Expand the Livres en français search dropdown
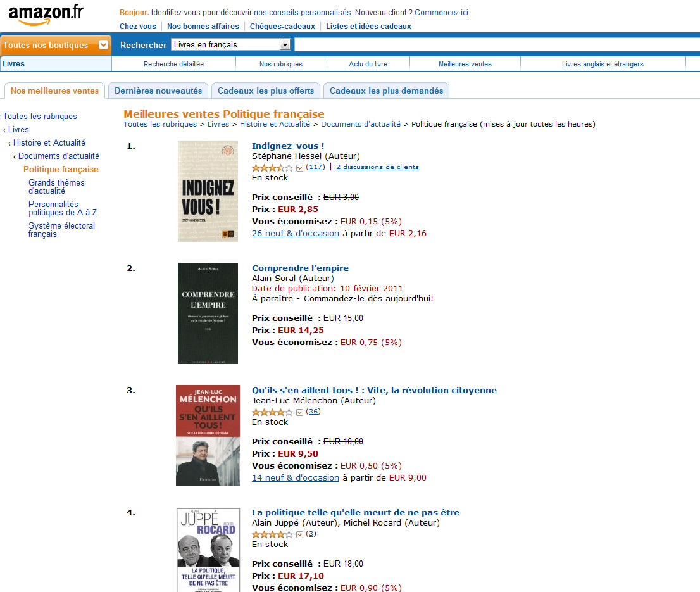The image size is (700, 592). (x=285, y=45)
